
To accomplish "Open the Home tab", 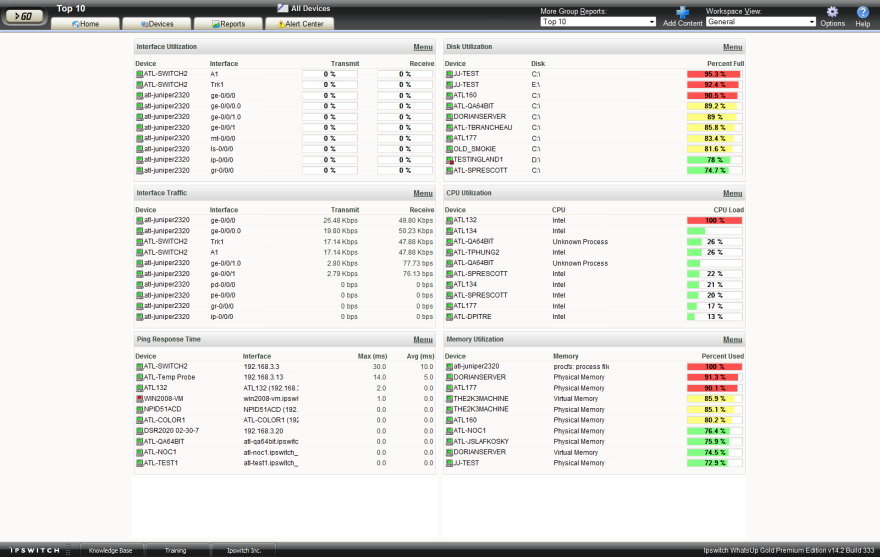I will (85, 24).
